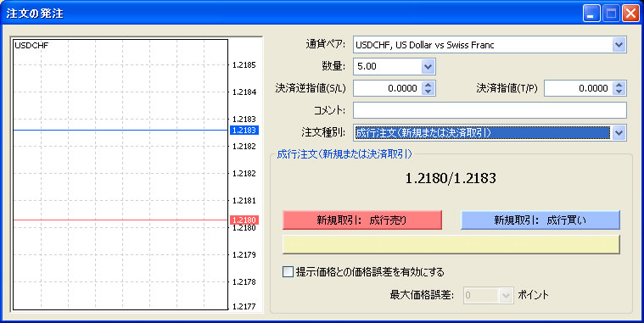Increase the S/L value with up arrow

[428, 85]
